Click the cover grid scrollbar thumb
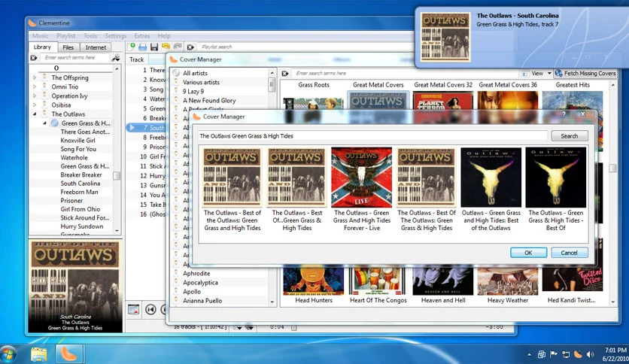Screen dimensions: 629x364 612,168
